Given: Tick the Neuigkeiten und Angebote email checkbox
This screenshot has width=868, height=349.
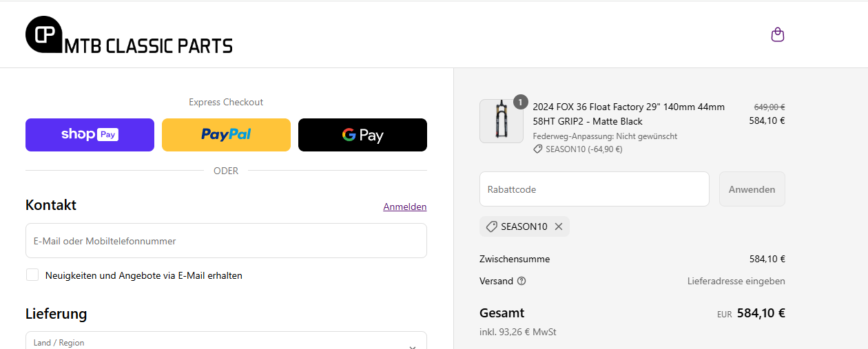Looking at the screenshot, I should 32,275.
